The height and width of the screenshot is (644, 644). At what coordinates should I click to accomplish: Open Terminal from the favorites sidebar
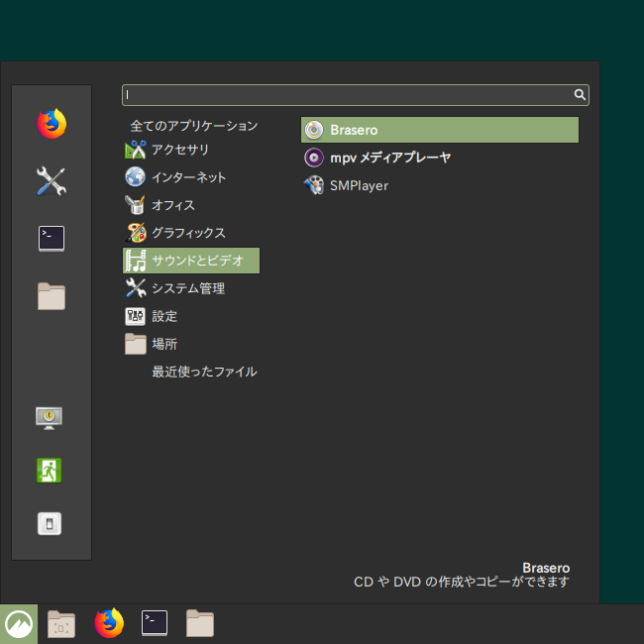pyautogui.click(x=52, y=238)
